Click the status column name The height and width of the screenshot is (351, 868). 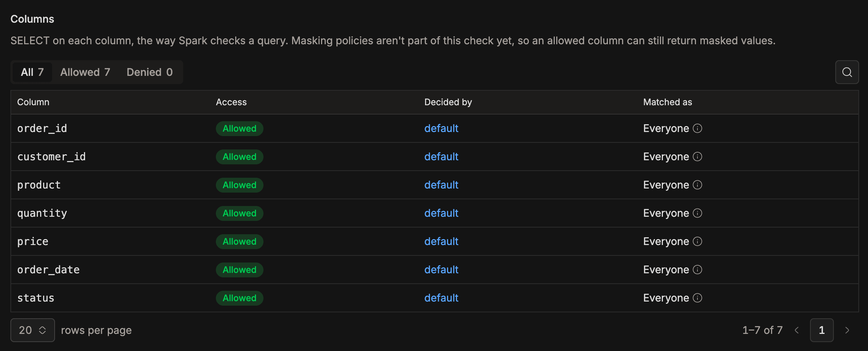pos(36,298)
